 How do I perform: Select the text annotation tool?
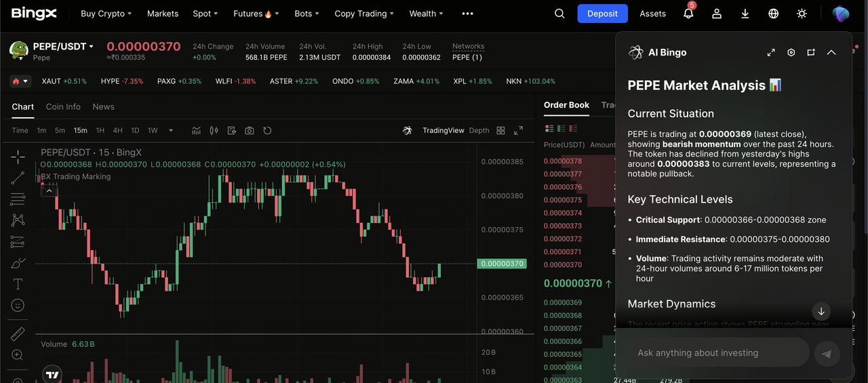tap(18, 284)
